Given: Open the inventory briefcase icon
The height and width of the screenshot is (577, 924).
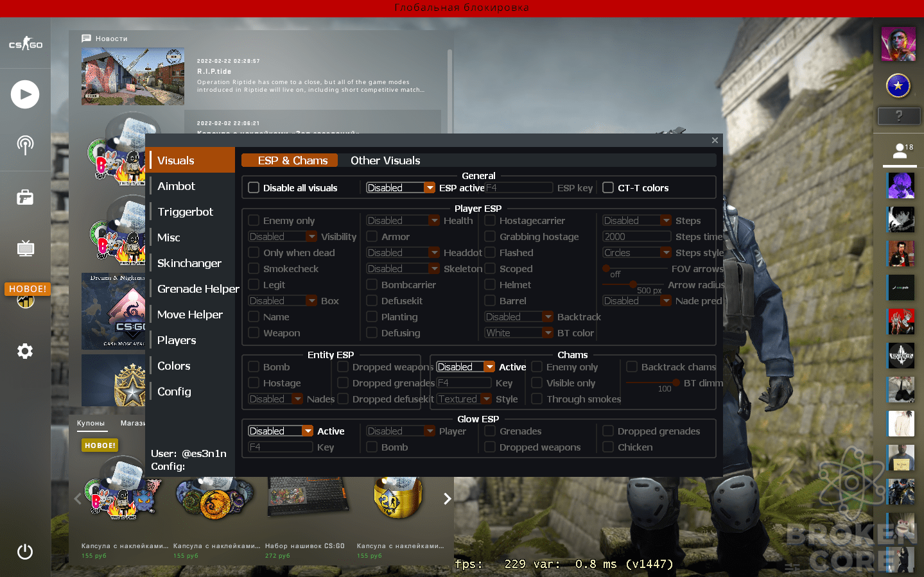Looking at the screenshot, I should [x=25, y=197].
